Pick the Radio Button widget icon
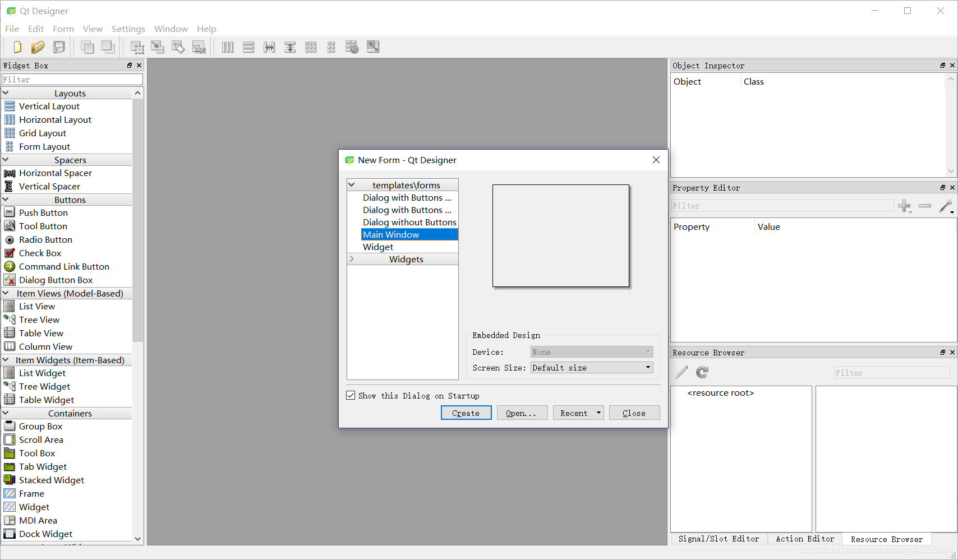This screenshot has width=958, height=560. coord(10,239)
